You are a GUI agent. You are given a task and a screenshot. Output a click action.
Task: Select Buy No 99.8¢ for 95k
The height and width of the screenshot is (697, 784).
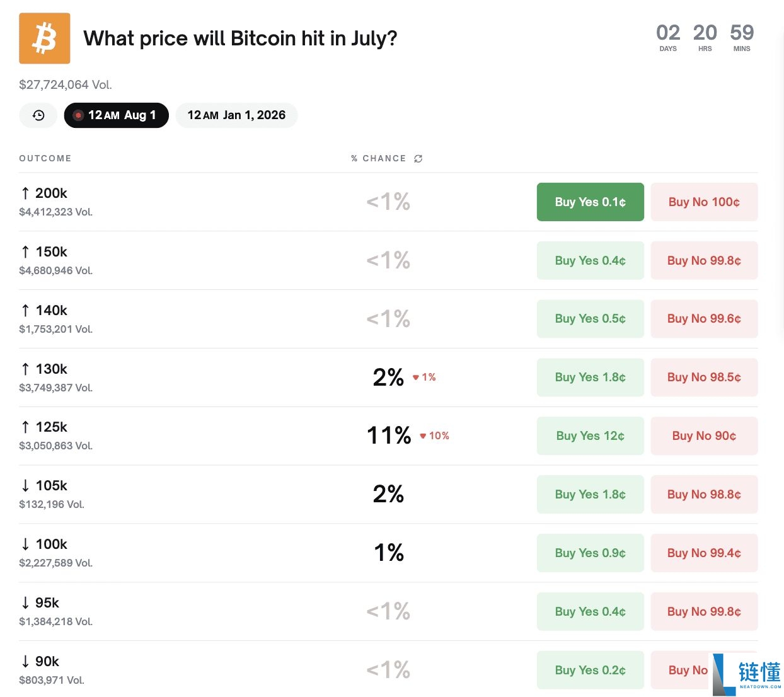tap(703, 612)
